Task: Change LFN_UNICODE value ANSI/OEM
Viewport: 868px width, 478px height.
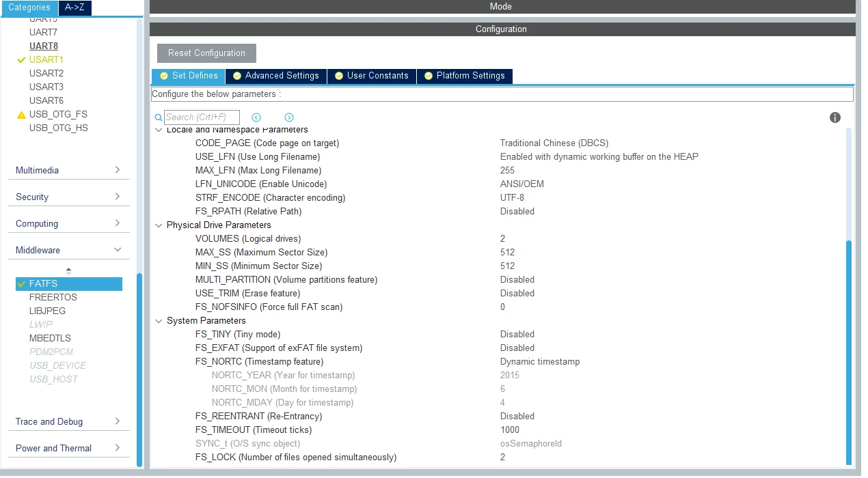Action: (522, 184)
